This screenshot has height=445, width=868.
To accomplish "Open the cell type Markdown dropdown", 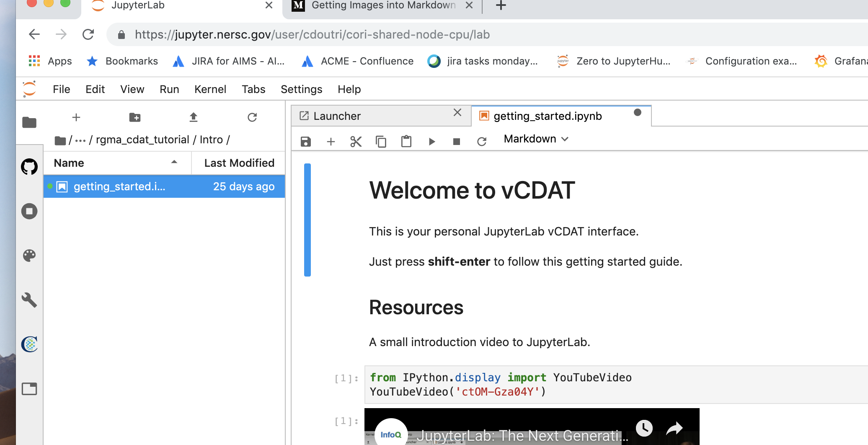I will (x=536, y=139).
